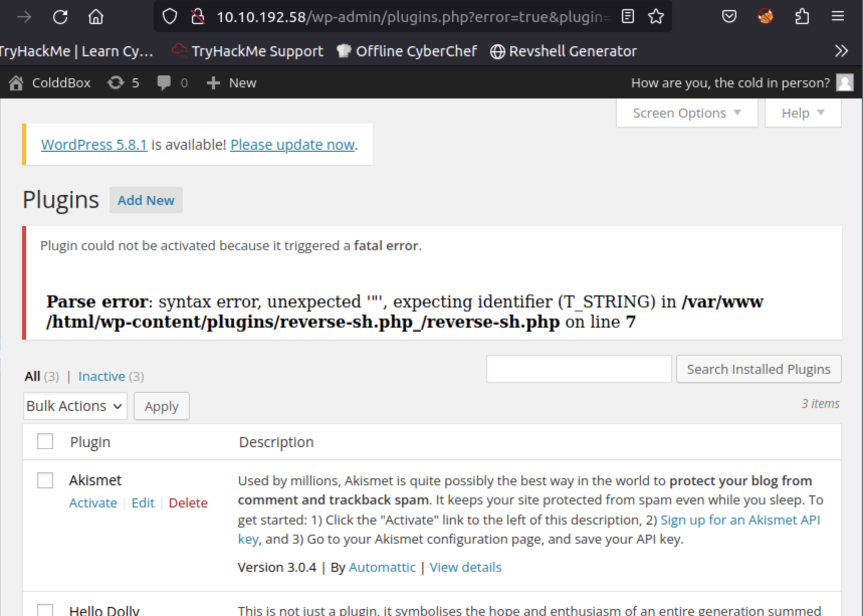Open the Pocket save icon
The image size is (863, 616).
pos(729,17)
